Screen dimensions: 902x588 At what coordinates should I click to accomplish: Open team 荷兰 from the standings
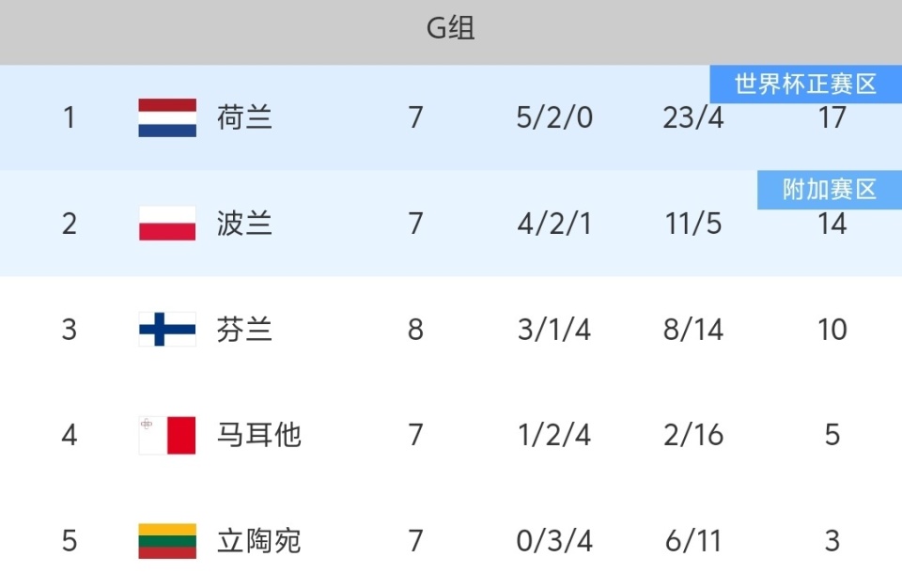click(x=244, y=118)
